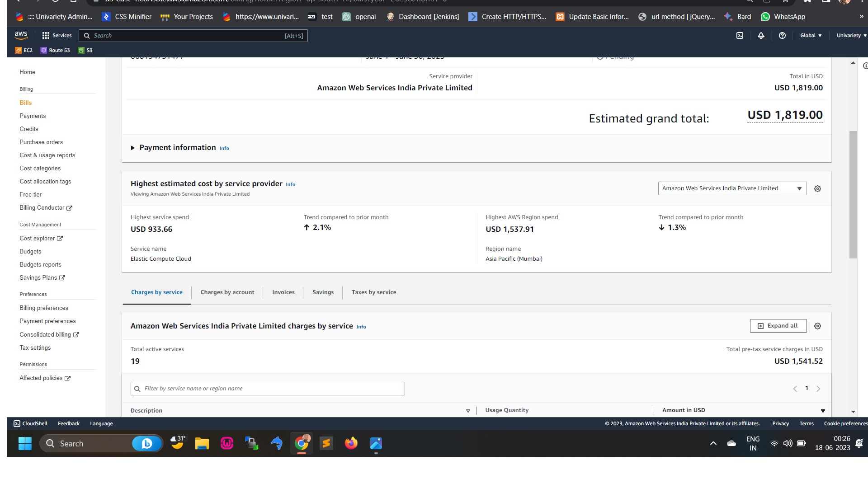Focus the AWS console search field

click(x=193, y=36)
